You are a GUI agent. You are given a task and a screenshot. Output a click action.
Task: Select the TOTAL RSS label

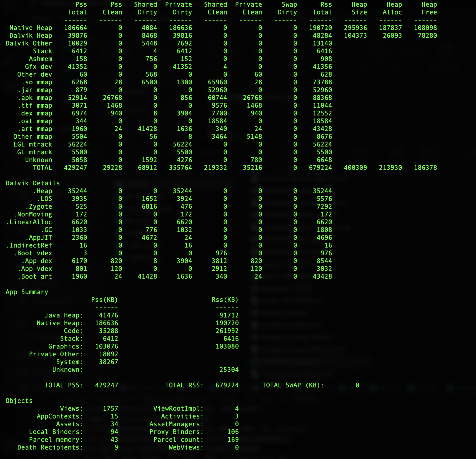pyautogui.click(x=184, y=385)
